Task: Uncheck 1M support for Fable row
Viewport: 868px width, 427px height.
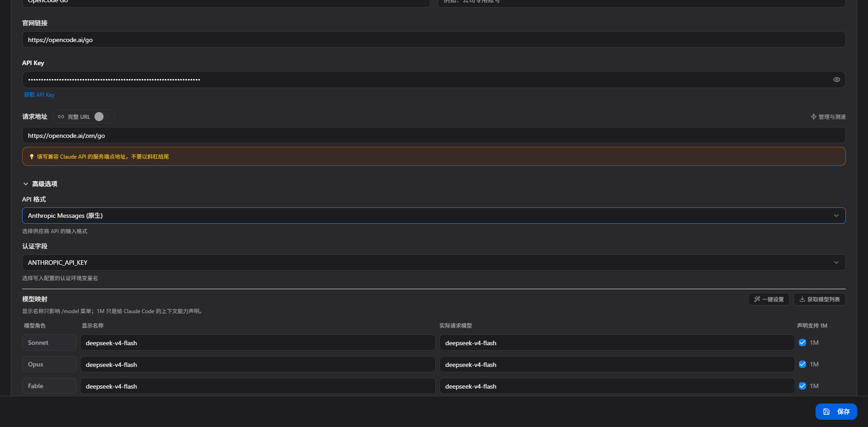Action: pos(802,386)
